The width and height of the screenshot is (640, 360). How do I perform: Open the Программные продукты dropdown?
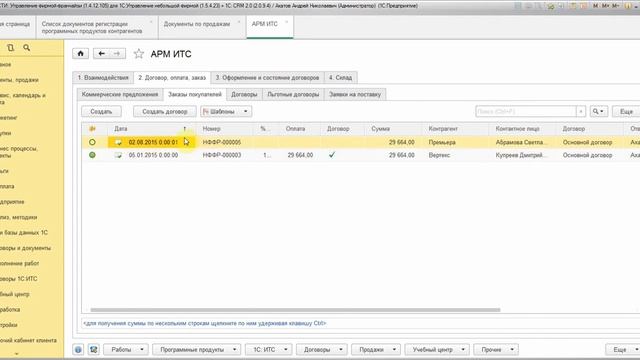pos(196,349)
